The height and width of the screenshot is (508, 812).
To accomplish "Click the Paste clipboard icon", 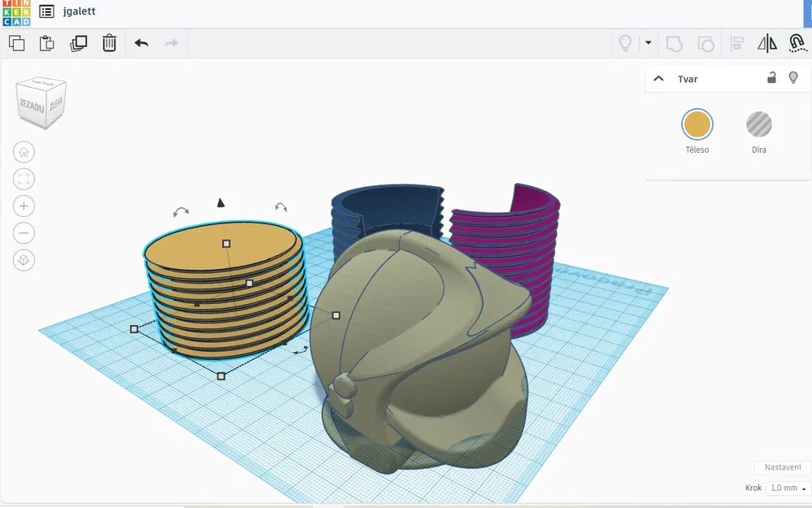I will [x=46, y=43].
